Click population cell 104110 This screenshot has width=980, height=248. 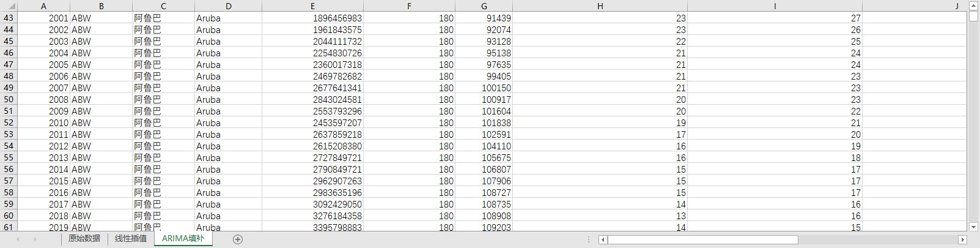click(484, 146)
